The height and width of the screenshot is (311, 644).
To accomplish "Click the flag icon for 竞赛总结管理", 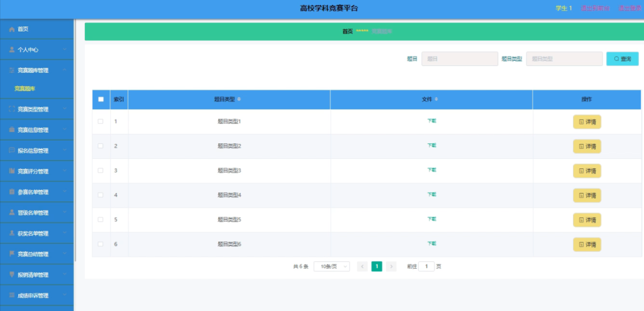I will [x=12, y=254].
